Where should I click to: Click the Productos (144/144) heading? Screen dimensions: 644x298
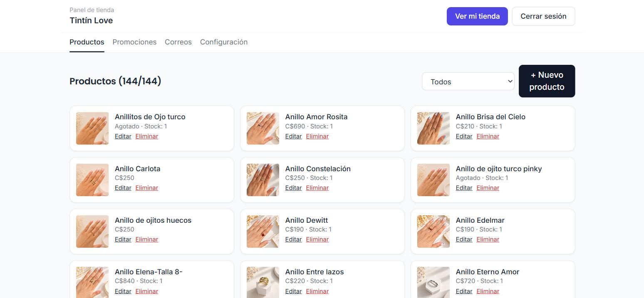pyautogui.click(x=115, y=81)
